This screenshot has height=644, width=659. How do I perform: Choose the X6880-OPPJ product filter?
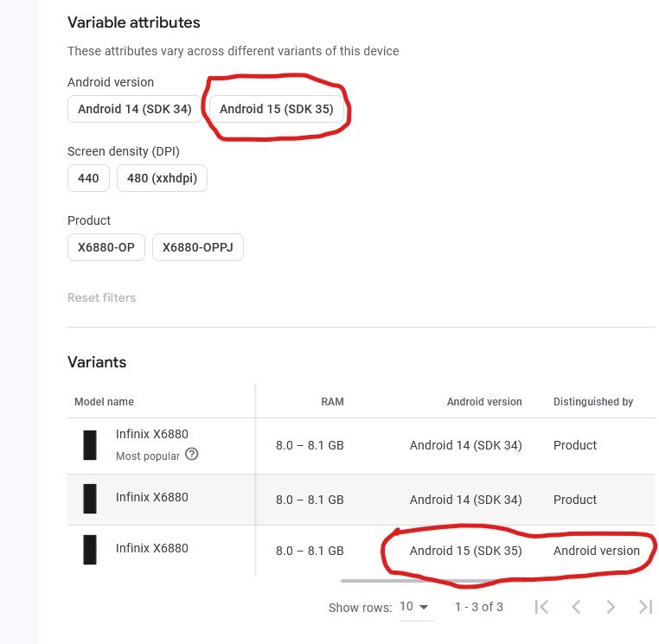point(198,247)
